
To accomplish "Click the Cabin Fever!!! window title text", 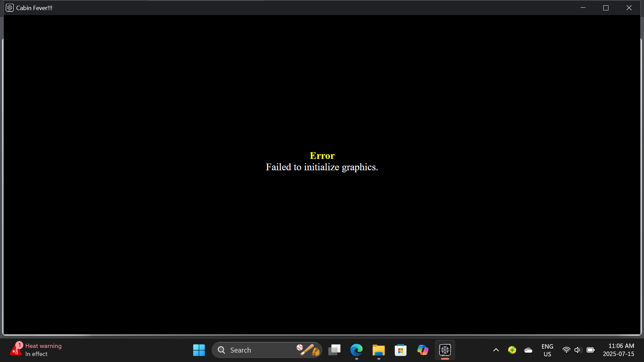I will click(34, 8).
